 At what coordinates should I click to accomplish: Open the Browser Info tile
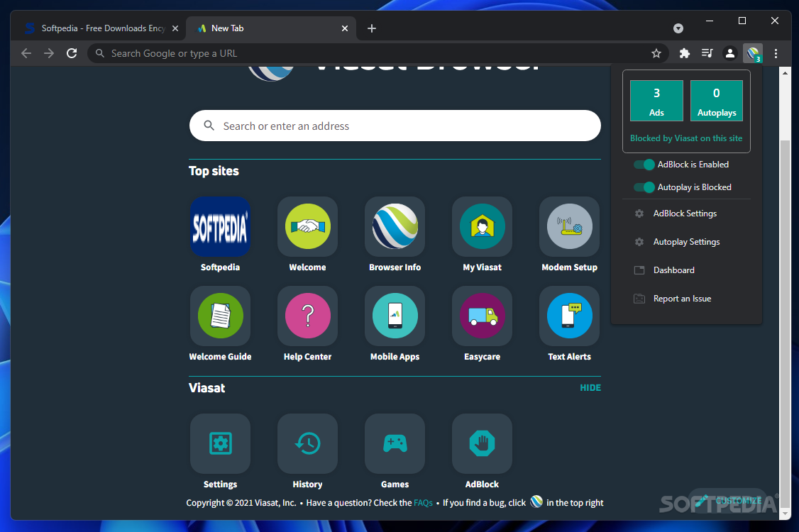pos(395,227)
